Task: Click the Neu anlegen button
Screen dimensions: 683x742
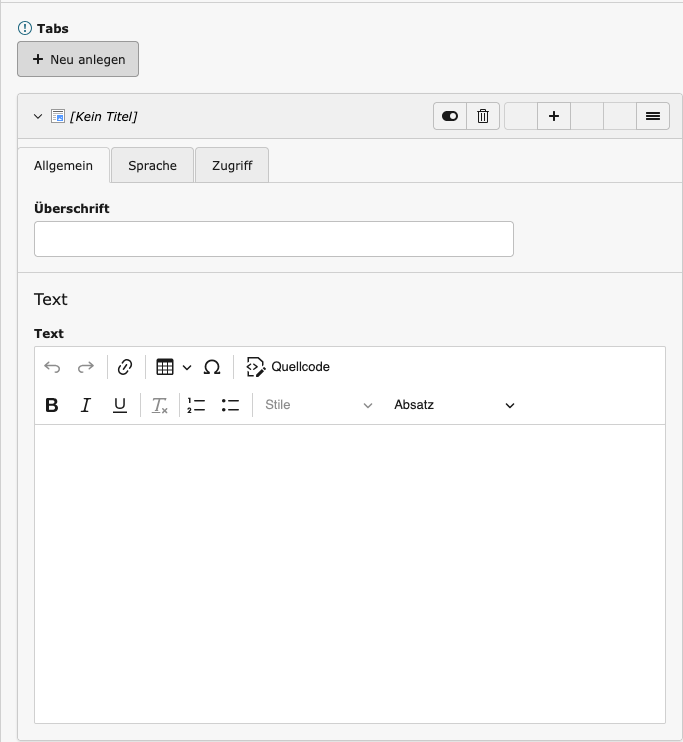Action: [78, 59]
